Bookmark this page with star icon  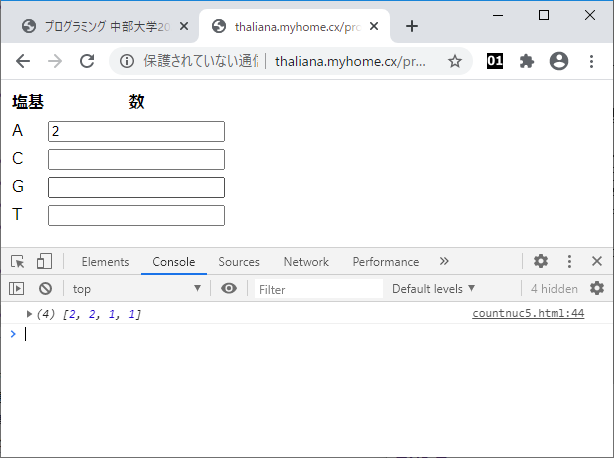(x=455, y=61)
